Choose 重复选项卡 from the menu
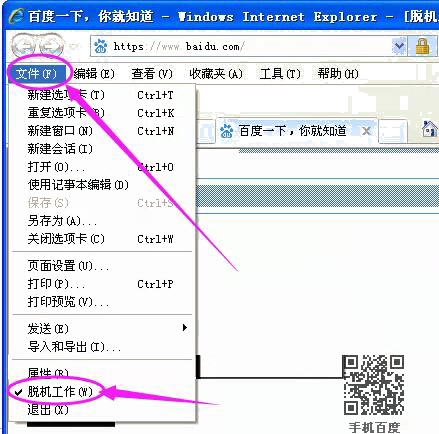The width and height of the screenshot is (439, 434). tap(102, 113)
